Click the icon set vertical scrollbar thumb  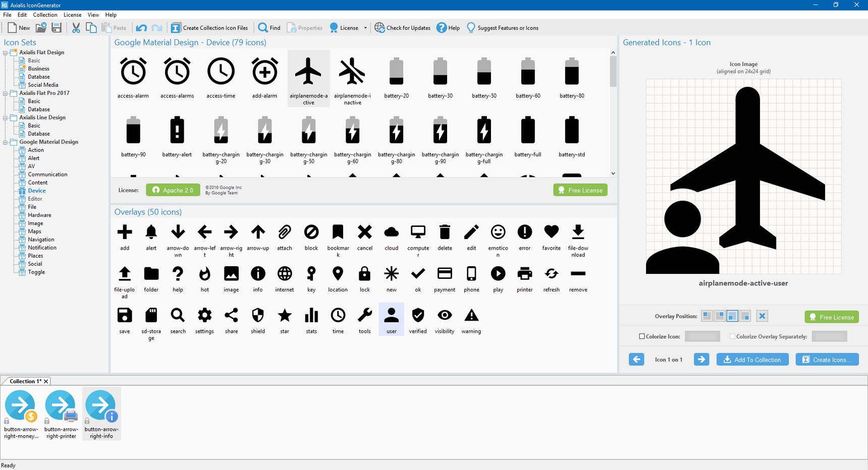click(613, 71)
